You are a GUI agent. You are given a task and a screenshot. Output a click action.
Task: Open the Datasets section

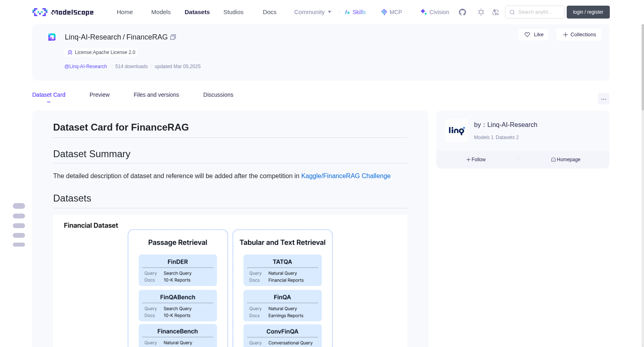tap(197, 12)
